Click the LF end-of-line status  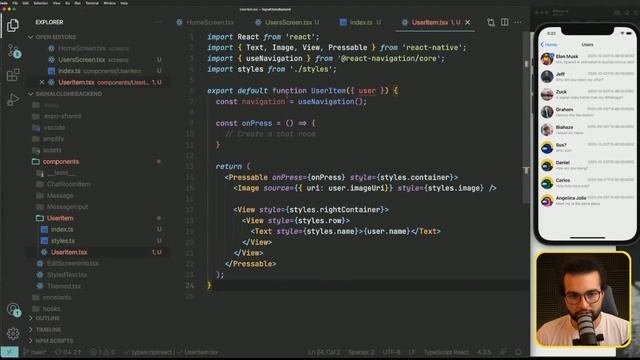pyautogui.click(x=412, y=352)
